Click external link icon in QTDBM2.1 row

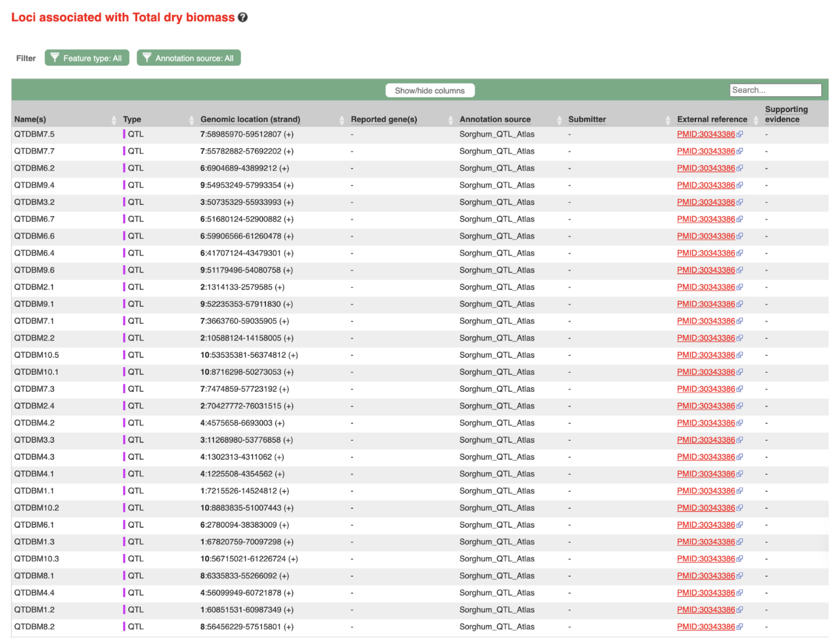(740, 287)
